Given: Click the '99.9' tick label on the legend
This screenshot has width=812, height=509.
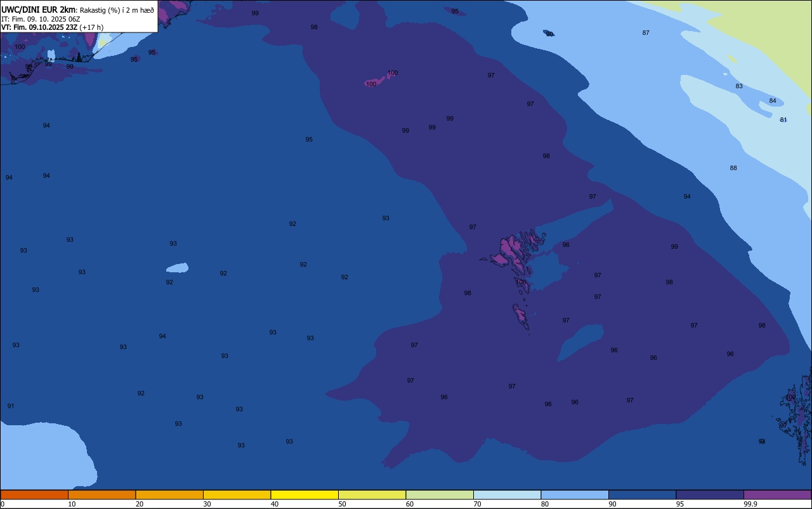Looking at the screenshot, I should (750, 504).
